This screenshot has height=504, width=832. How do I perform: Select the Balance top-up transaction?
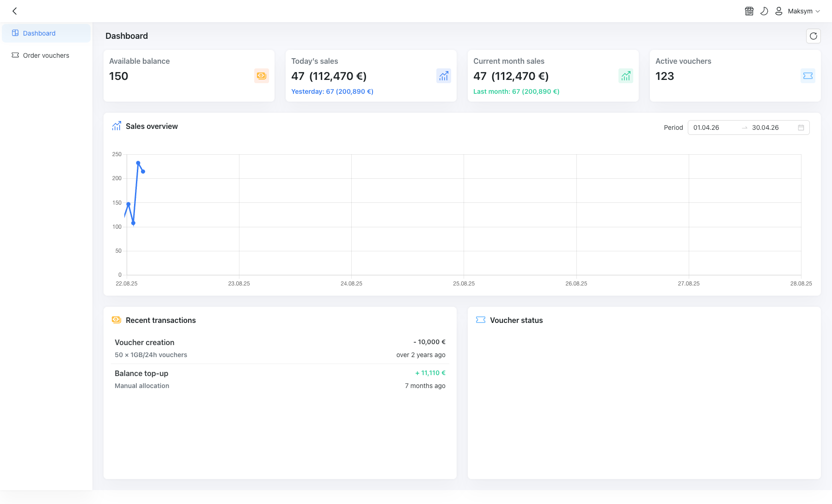[280, 379]
